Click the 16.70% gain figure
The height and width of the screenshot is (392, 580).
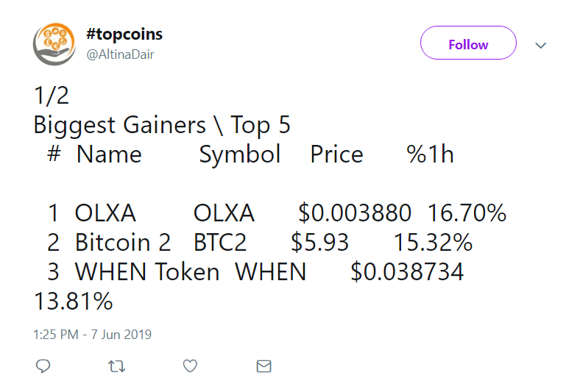tap(467, 213)
